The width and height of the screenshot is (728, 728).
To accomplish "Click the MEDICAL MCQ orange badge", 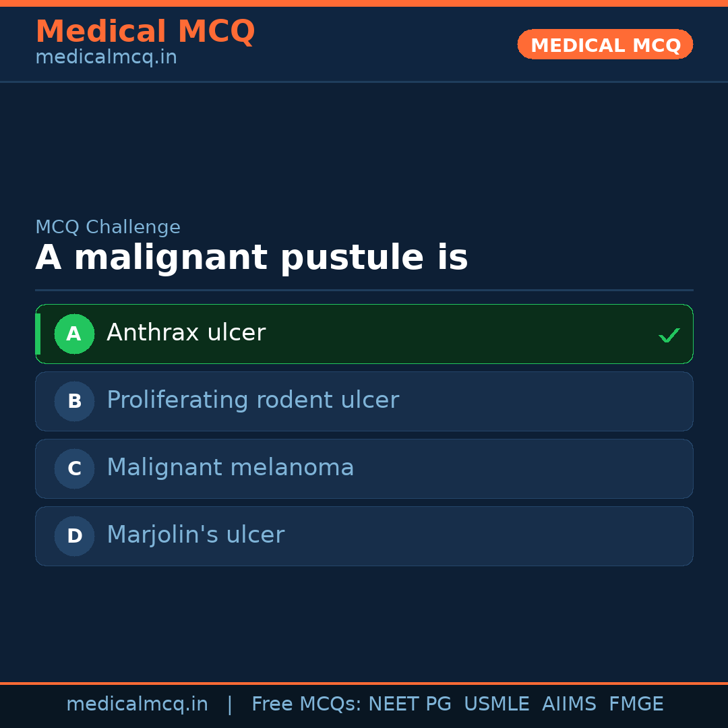I will click(x=605, y=44).
